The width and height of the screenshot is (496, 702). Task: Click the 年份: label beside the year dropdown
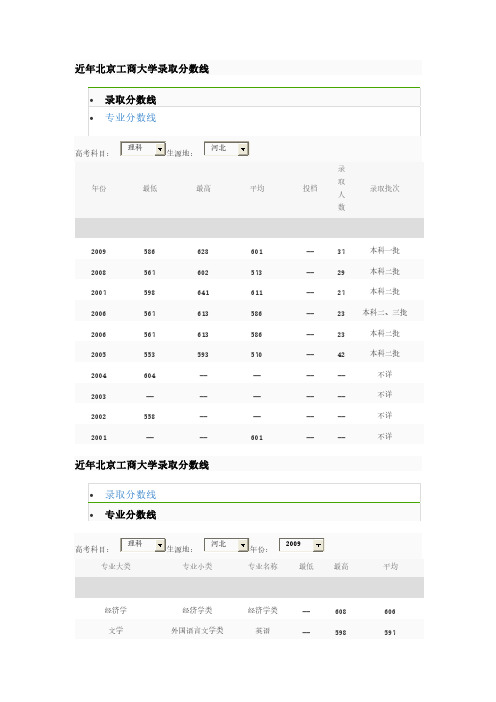pyautogui.click(x=259, y=549)
